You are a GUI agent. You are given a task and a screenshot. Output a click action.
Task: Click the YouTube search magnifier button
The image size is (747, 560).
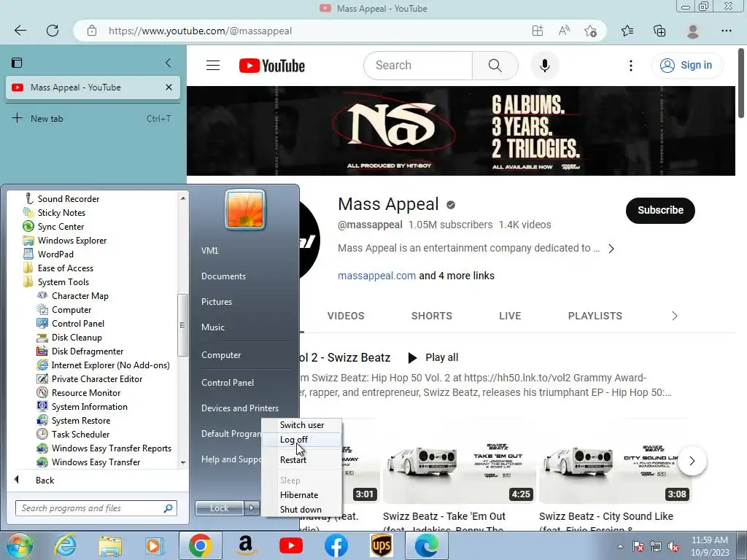[495, 65]
